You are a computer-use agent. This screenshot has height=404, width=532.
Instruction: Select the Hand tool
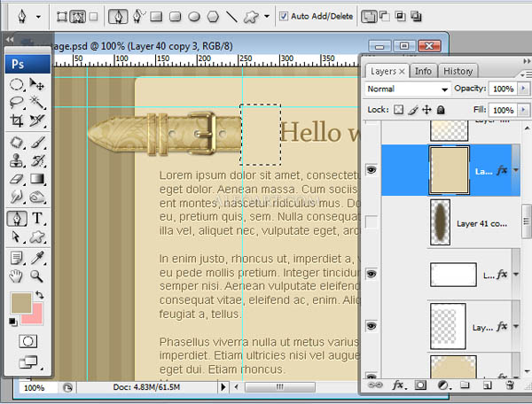[16, 276]
